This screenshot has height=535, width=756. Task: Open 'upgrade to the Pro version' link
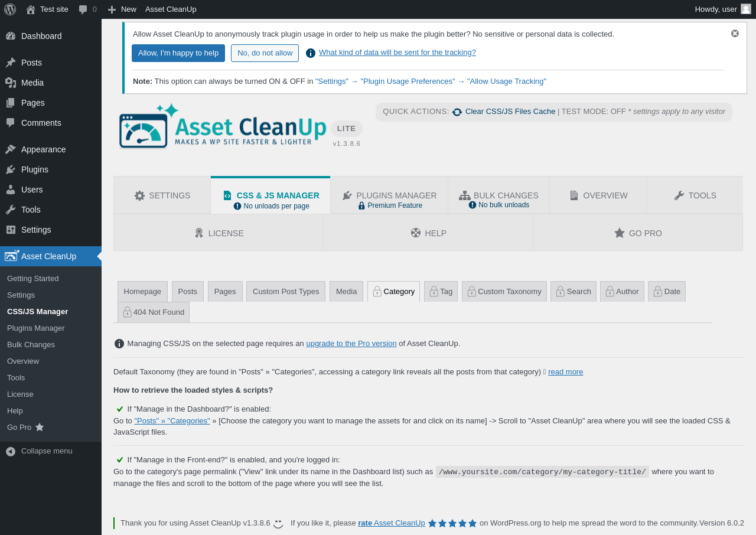click(x=351, y=344)
